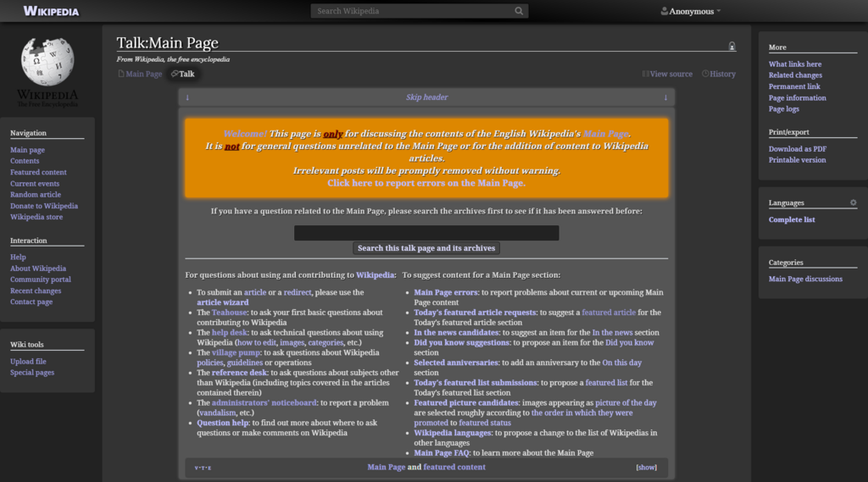This screenshot has height=482, width=868.
Task: Click the archive search text field
Action: (426, 232)
